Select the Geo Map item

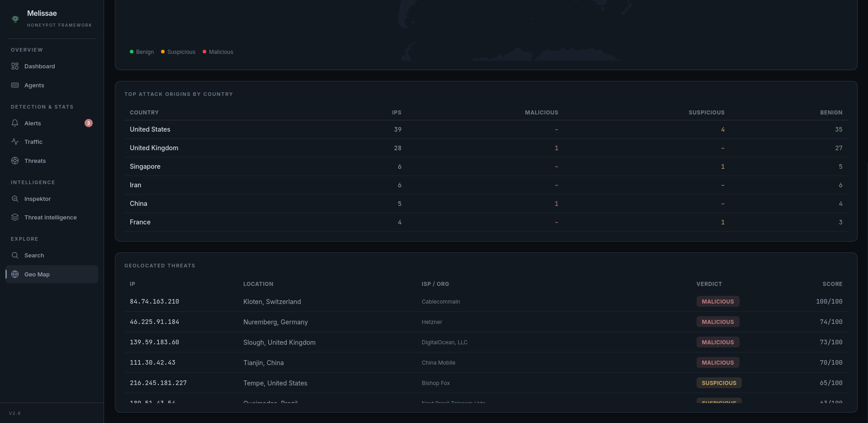click(x=52, y=274)
